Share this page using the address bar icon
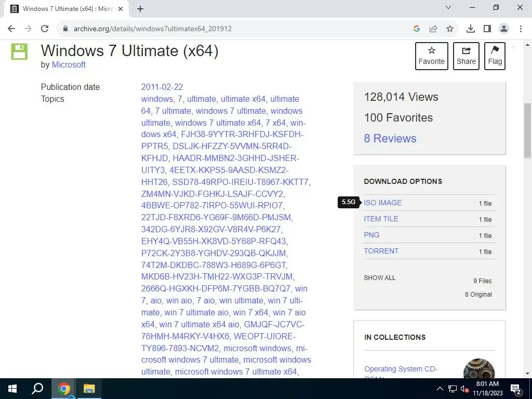The image size is (532, 399). [433, 29]
